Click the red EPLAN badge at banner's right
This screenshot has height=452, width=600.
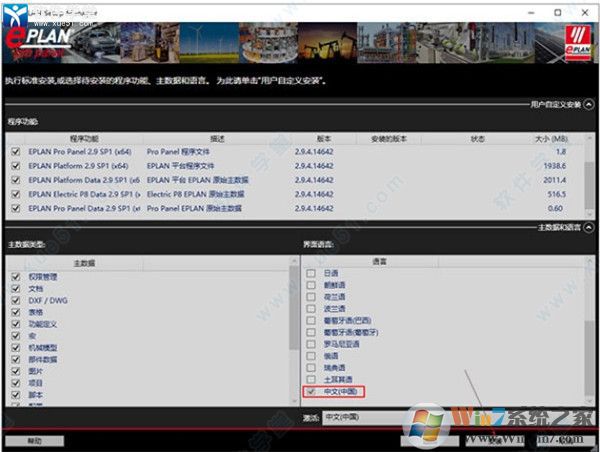pyautogui.click(x=579, y=43)
